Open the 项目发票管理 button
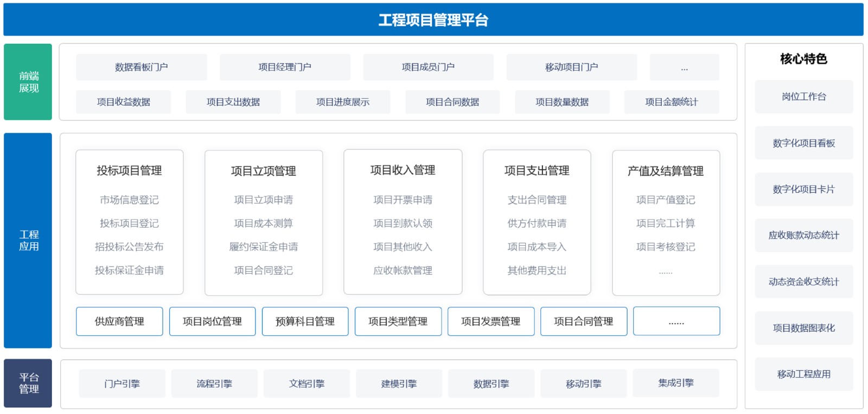868x414 pixels. tap(490, 321)
